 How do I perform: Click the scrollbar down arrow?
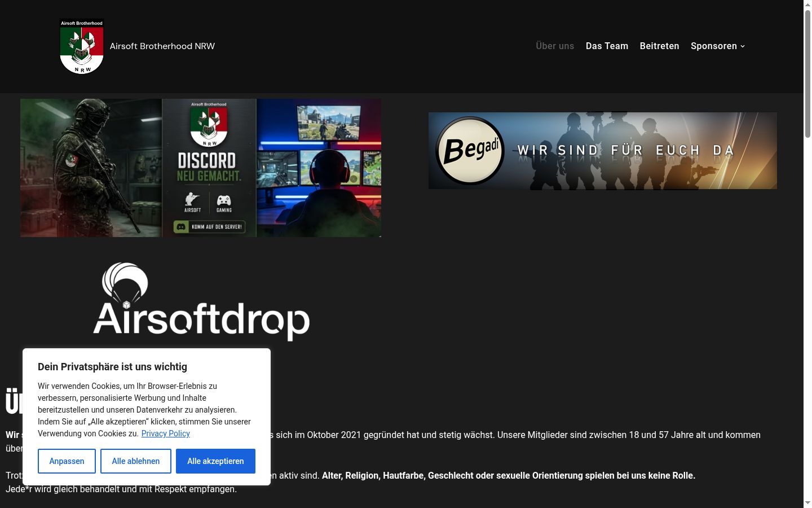807,503
